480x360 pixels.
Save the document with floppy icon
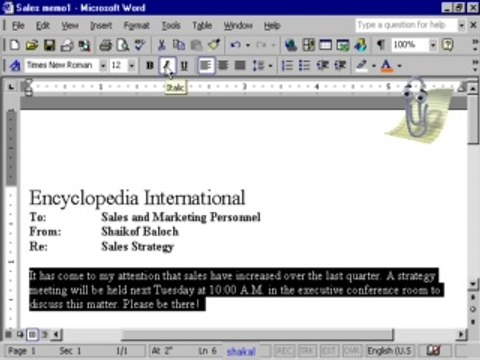click(x=50, y=45)
